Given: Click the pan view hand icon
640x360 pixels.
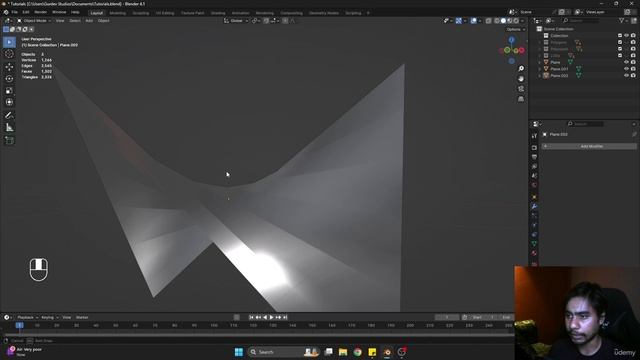Looking at the screenshot, I should 521,78.
